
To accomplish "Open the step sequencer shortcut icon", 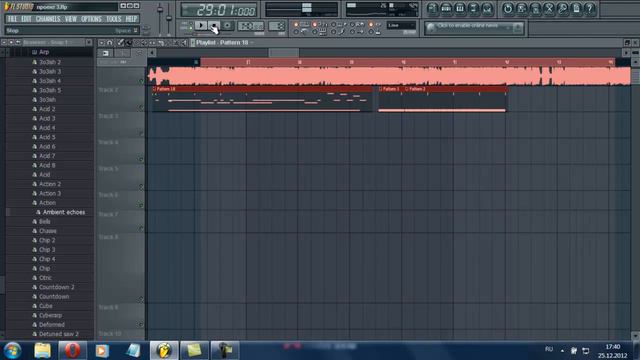I will click(x=447, y=9).
